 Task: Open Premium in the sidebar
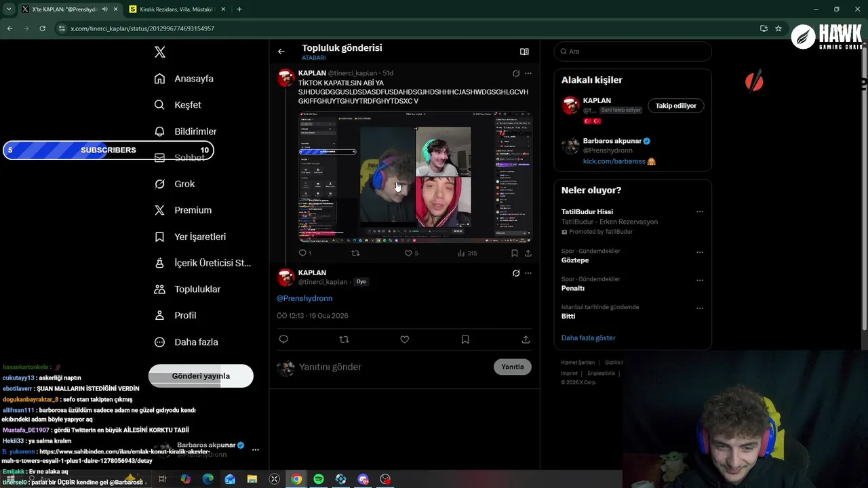[182, 210]
